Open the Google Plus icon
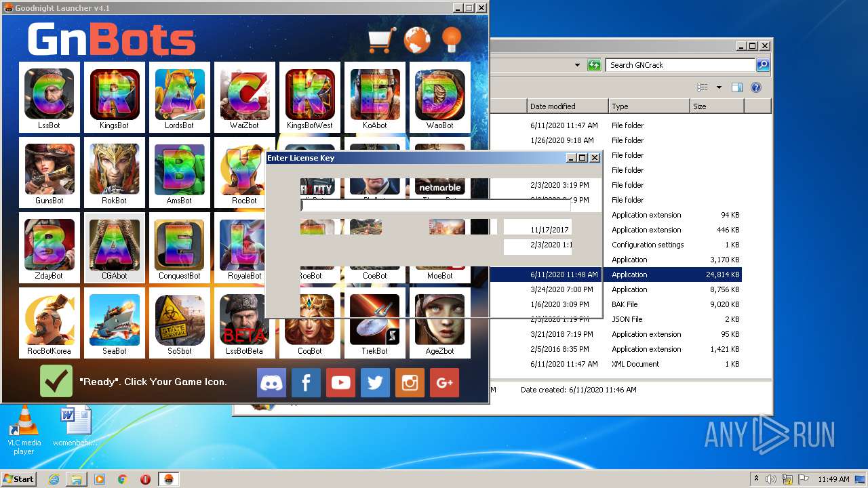Screen dimensions: 868x488 444,383
